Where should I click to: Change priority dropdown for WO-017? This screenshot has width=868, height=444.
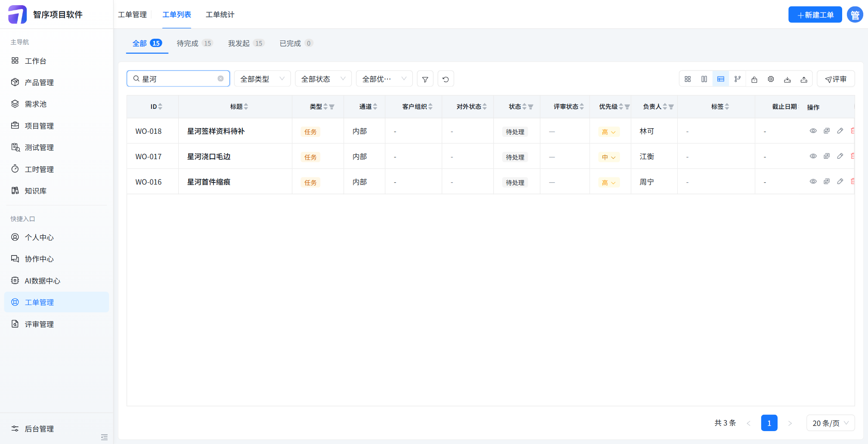tap(609, 157)
